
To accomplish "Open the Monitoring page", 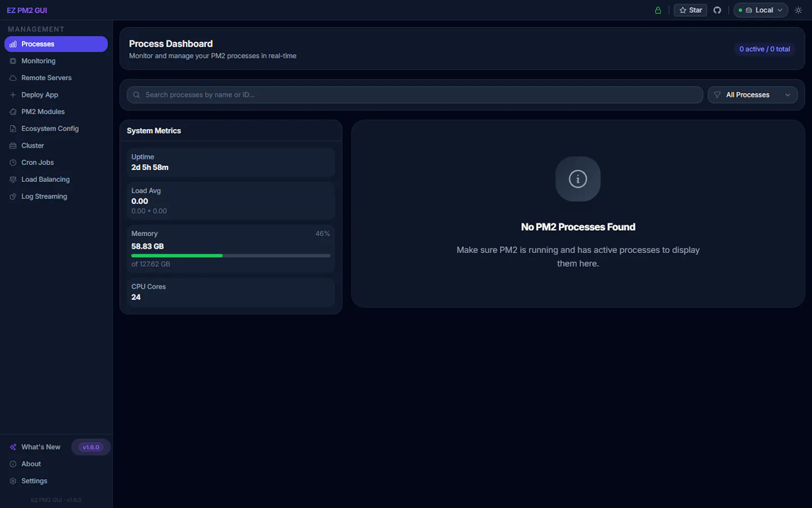I will pos(56,61).
